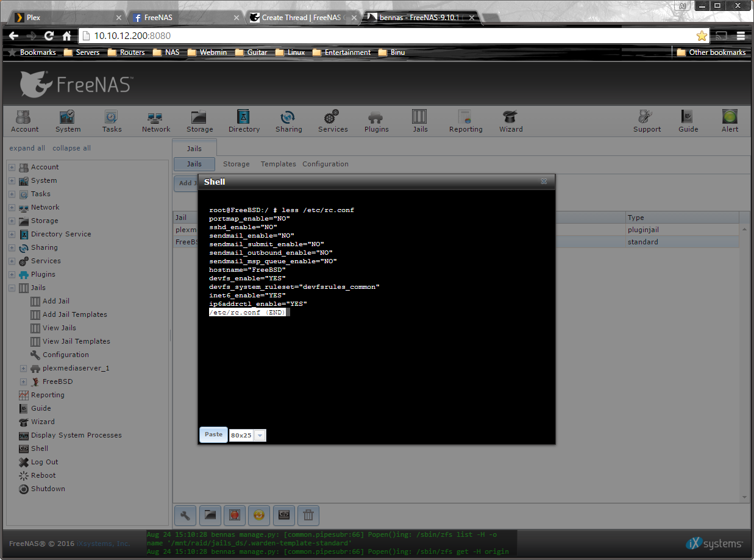Open the Servers bookmarks folder
The height and width of the screenshot is (560, 754).
82,52
